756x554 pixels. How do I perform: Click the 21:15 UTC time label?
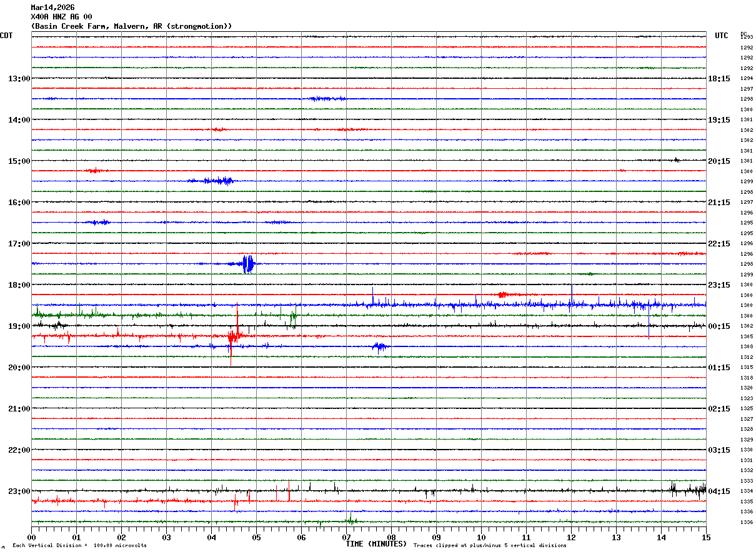click(x=719, y=203)
